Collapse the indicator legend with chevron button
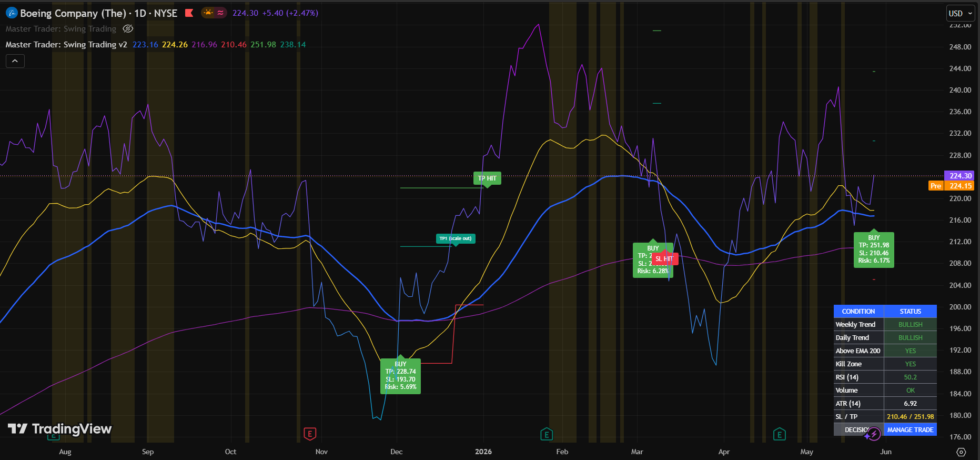The image size is (980, 460). pos(15,61)
